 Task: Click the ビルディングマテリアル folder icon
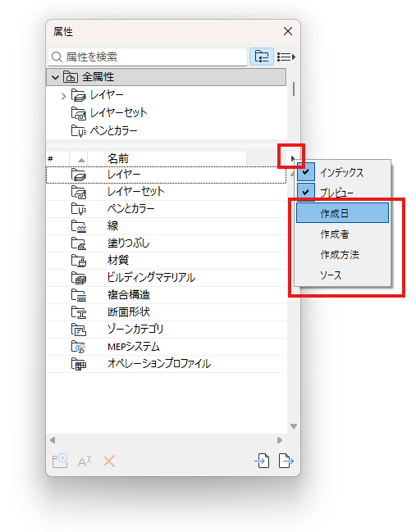coord(79,278)
